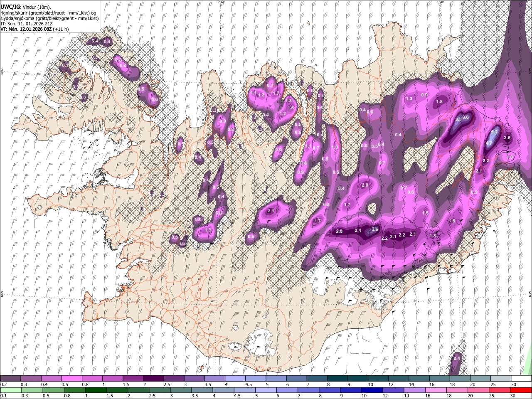Select the "4.7" precipitation value on the map
The height and width of the screenshot is (399, 532).
pos(489,143)
